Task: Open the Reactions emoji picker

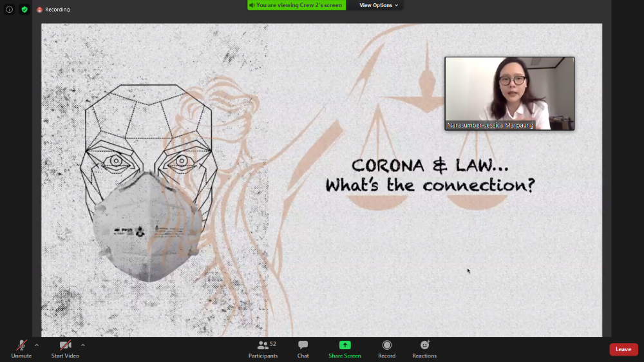Action: click(x=424, y=349)
